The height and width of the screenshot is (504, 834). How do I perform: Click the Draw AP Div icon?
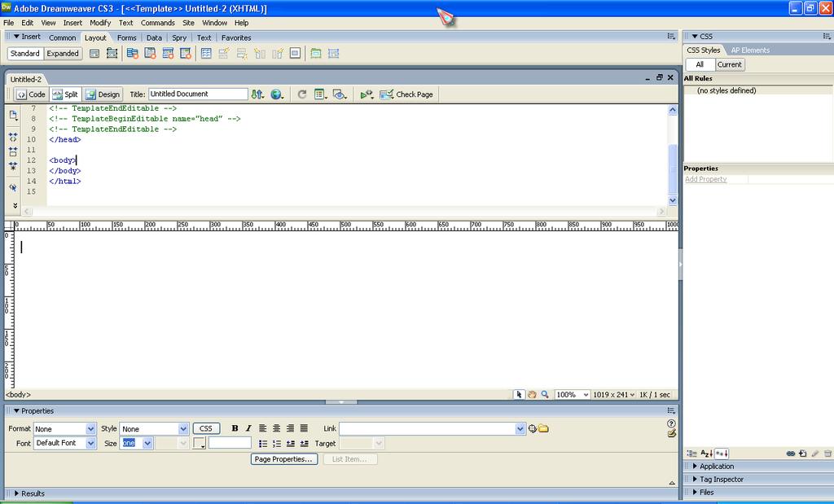[112, 54]
